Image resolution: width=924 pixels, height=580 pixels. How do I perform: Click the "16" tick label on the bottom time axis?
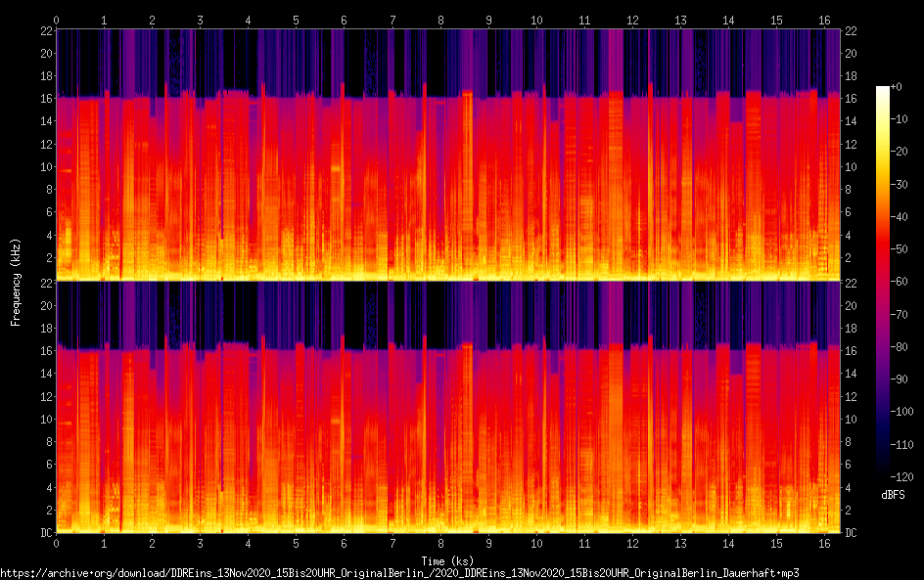[824, 544]
